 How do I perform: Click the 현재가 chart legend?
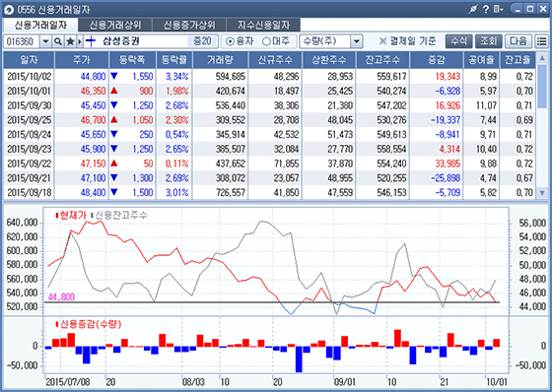(71, 216)
